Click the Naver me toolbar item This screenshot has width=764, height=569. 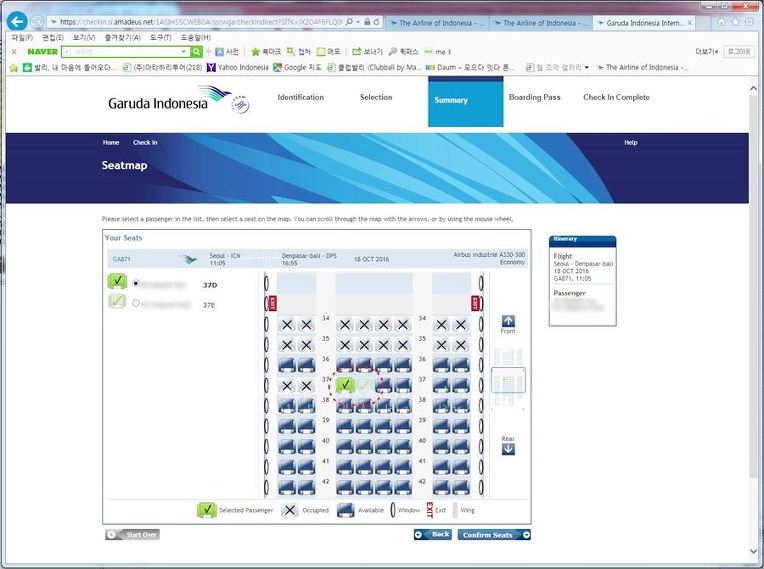coord(438,52)
